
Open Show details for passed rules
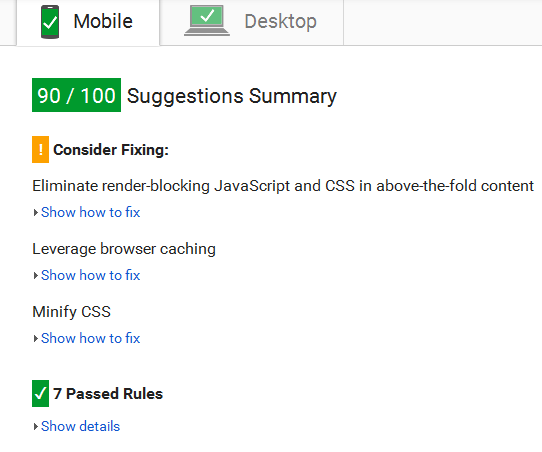pyautogui.click(x=81, y=426)
